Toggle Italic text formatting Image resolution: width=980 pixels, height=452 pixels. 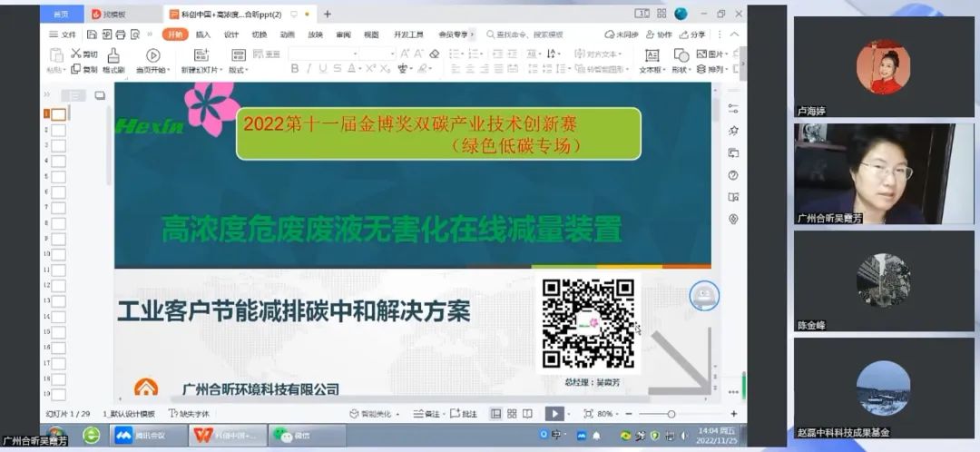pyautogui.click(x=309, y=69)
